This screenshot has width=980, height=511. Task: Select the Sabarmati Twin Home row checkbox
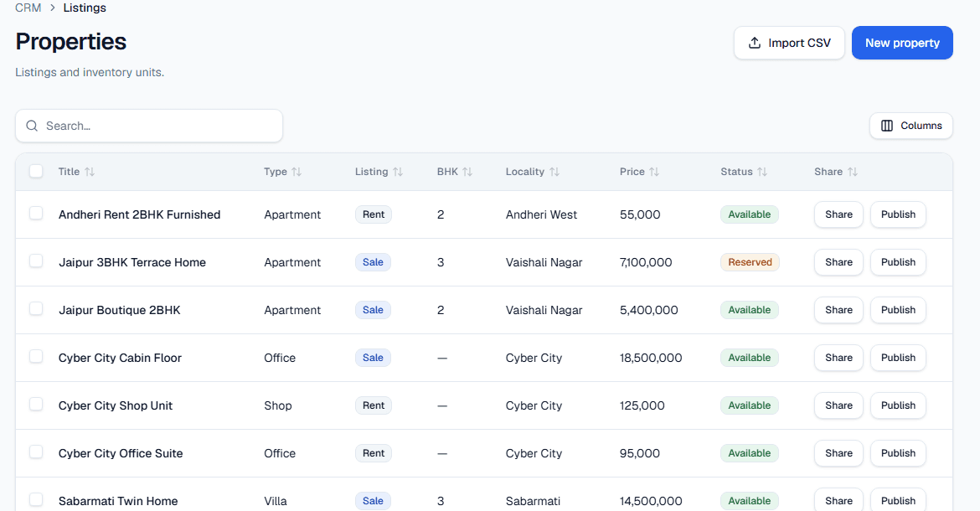36,500
